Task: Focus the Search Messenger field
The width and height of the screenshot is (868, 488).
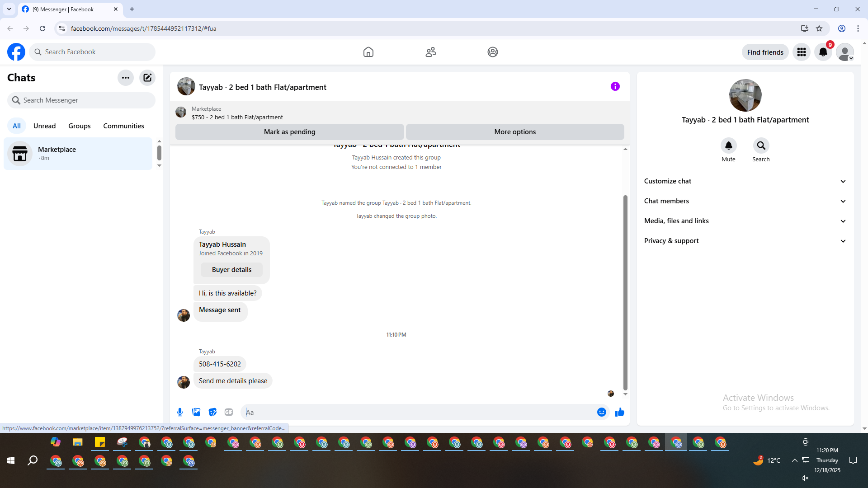Action: pyautogui.click(x=81, y=100)
